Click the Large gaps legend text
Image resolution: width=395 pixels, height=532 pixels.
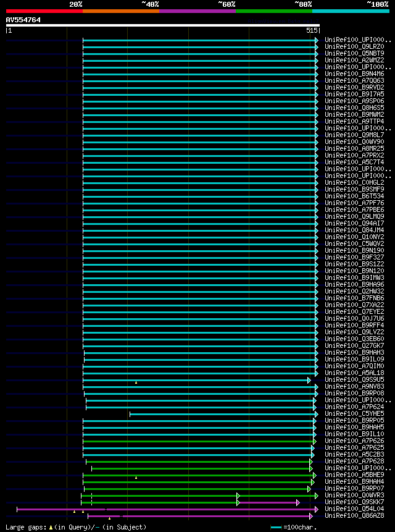pos(76,527)
